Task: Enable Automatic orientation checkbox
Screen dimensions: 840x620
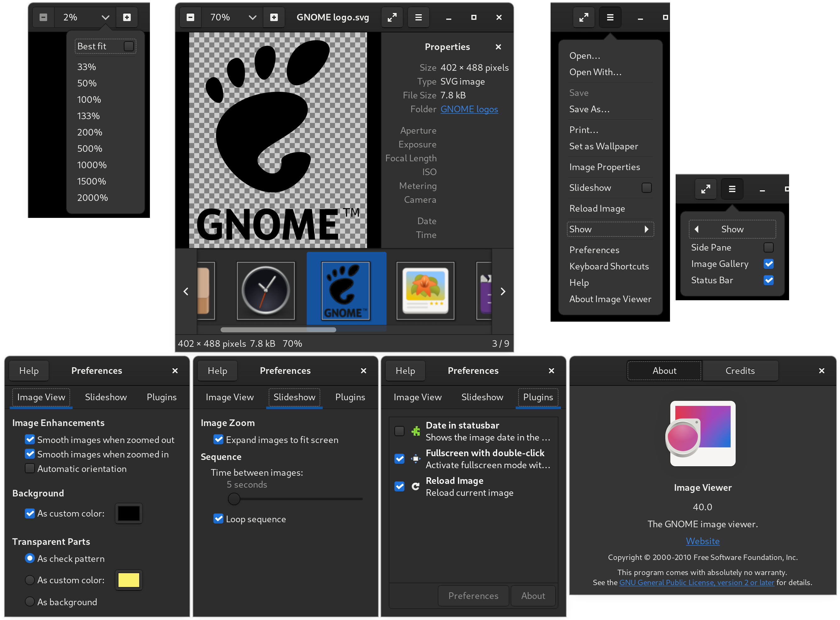Action: tap(30, 469)
